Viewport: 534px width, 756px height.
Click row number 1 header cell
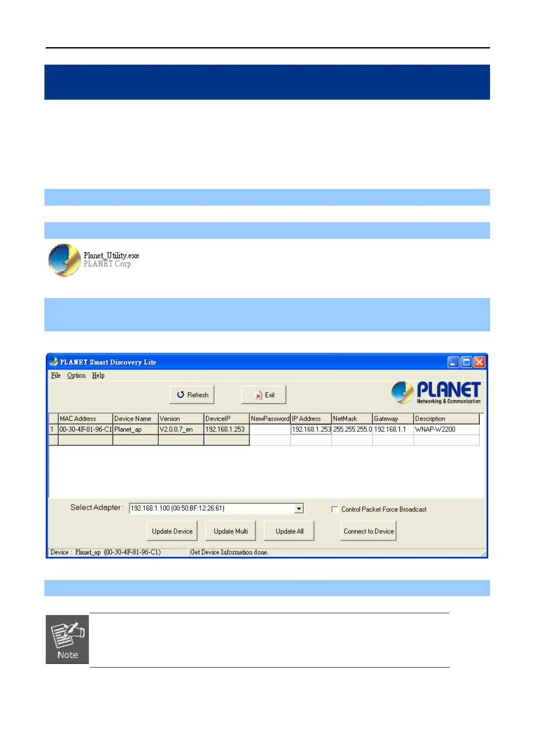pyautogui.click(x=53, y=429)
